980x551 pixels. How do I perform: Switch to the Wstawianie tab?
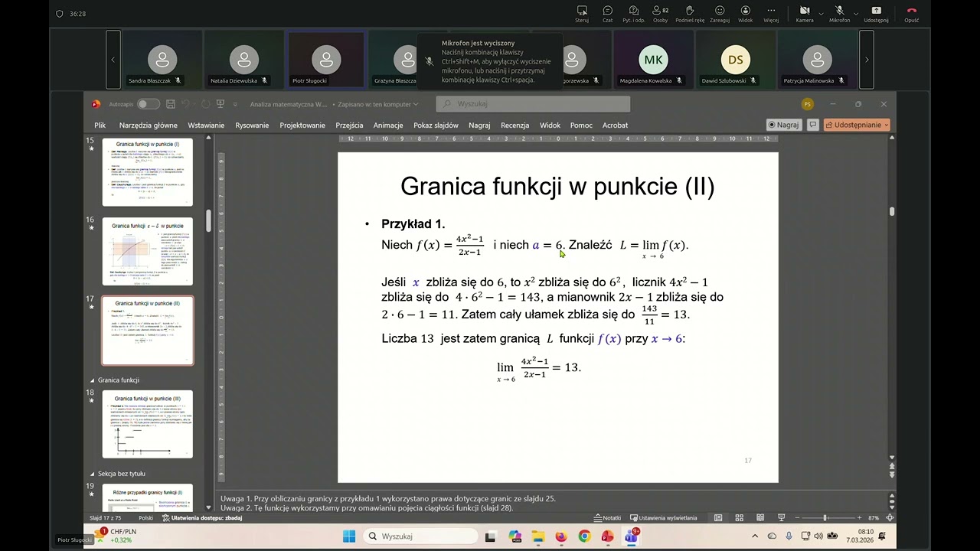(x=206, y=125)
